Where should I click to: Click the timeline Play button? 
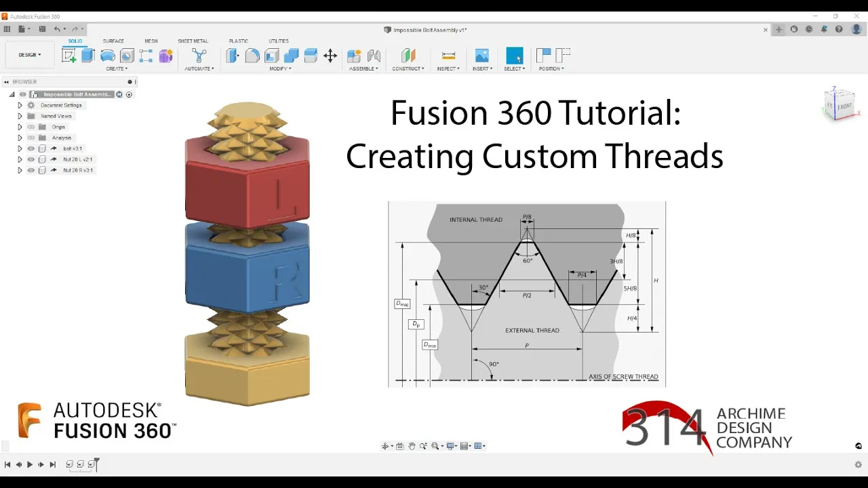tap(30, 464)
